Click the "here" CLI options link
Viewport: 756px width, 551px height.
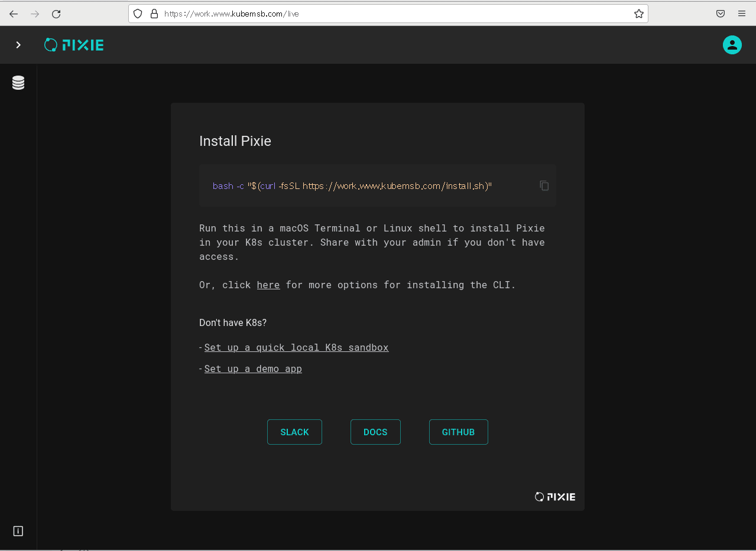point(268,285)
